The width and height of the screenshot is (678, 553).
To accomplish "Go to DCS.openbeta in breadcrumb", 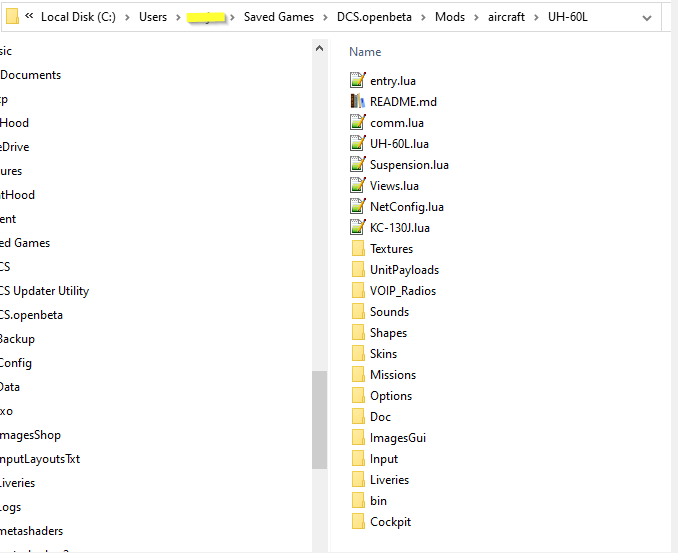I will [x=374, y=17].
